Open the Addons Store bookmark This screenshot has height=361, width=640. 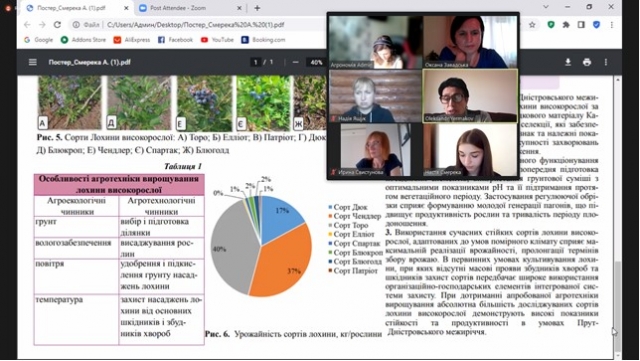(x=83, y=40)
